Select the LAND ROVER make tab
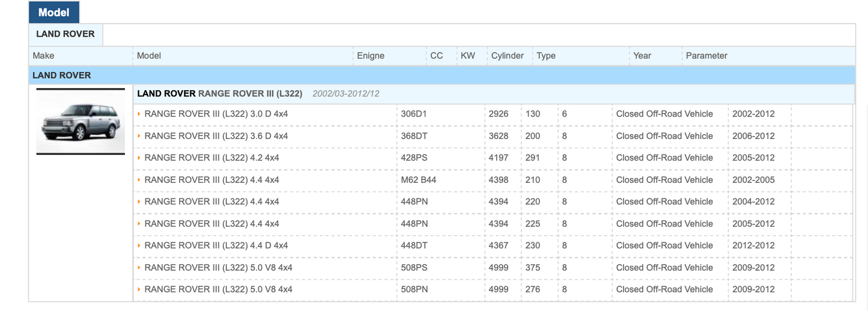 point(65,34)
